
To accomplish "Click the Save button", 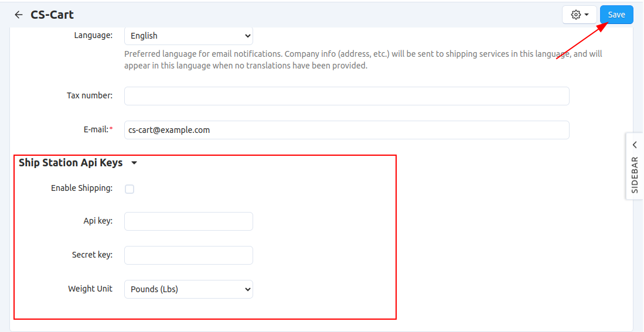I will [x=616, y=15].
